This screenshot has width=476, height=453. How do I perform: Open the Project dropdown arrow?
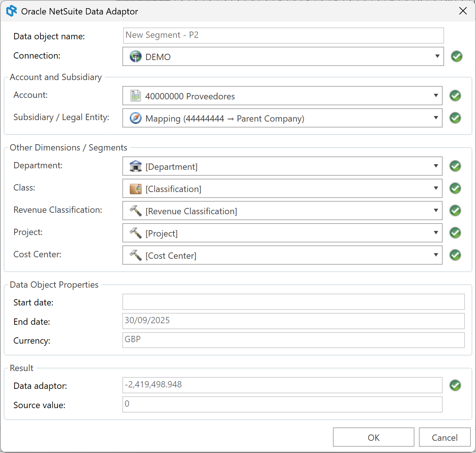click(436, 233)
